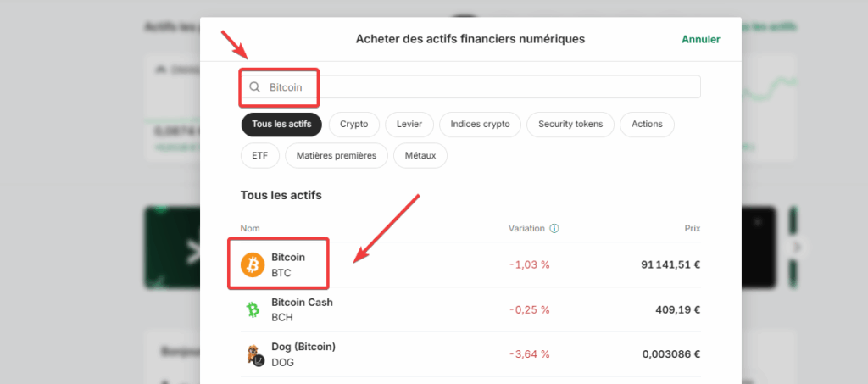
Task: Filter by Crypto category
Action: coord(353,124)
